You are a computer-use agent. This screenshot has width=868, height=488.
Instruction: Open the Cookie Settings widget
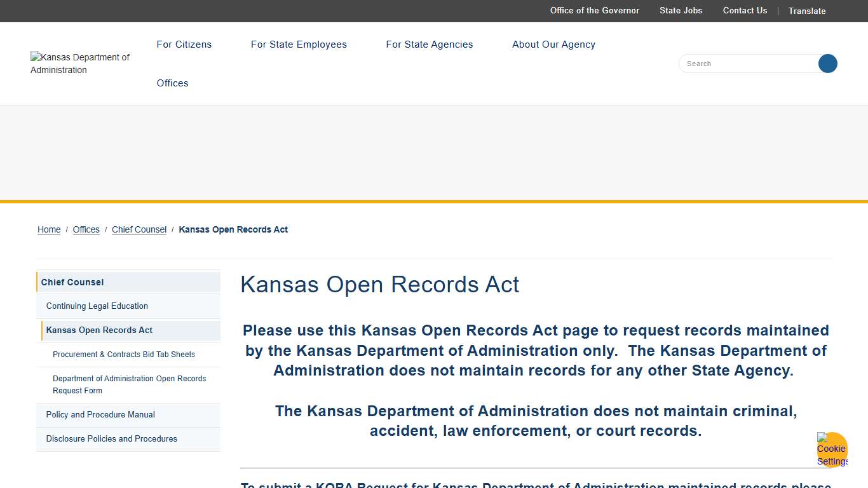tap(831, 449)
